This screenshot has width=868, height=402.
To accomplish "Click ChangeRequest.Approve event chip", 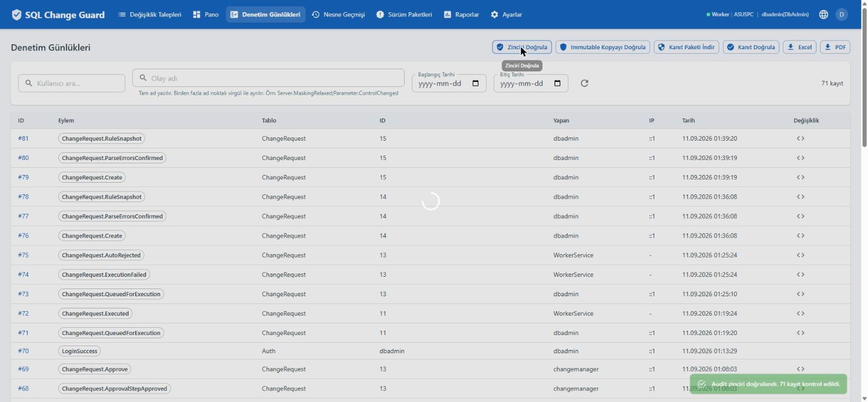I will coord(95,369).
